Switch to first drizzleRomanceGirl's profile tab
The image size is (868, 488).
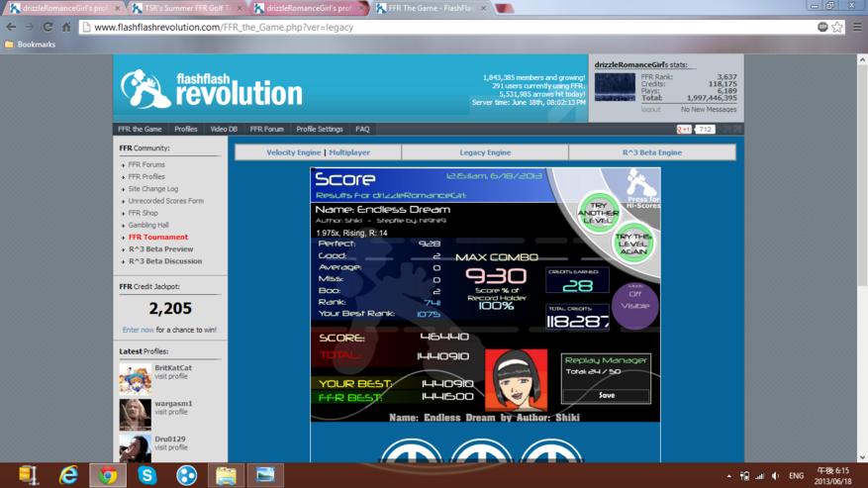pyautogui.click(x=64, y=8)
